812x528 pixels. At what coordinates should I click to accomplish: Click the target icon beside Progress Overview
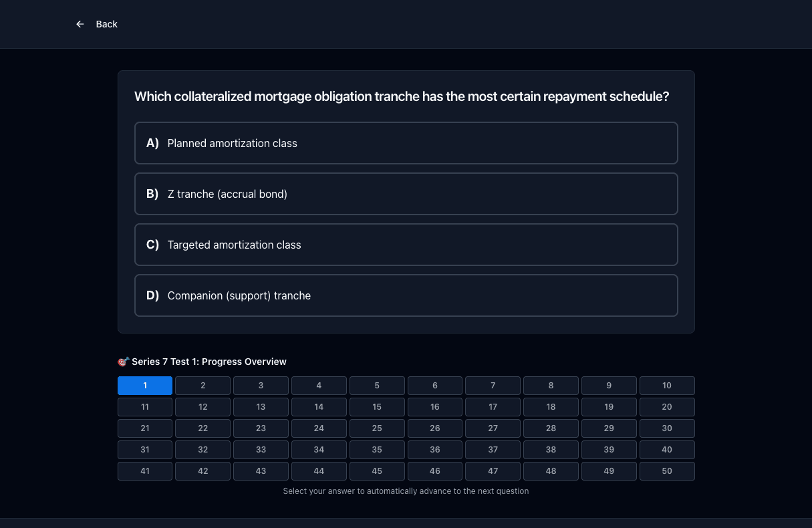123,362
